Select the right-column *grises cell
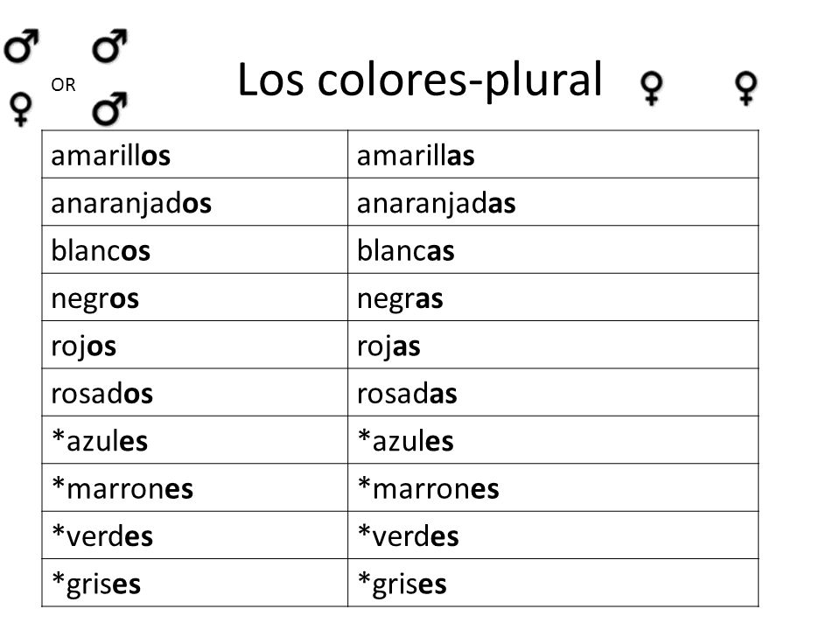 tap(553, 583)
